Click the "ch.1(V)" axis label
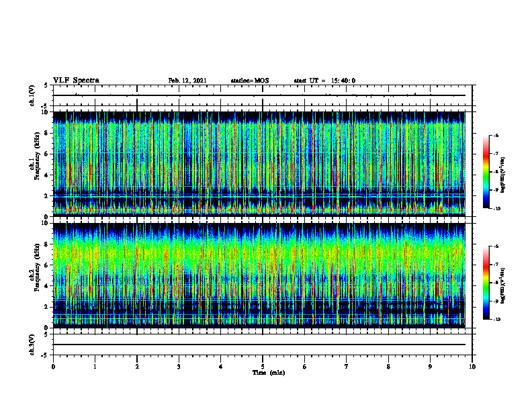 32,95
